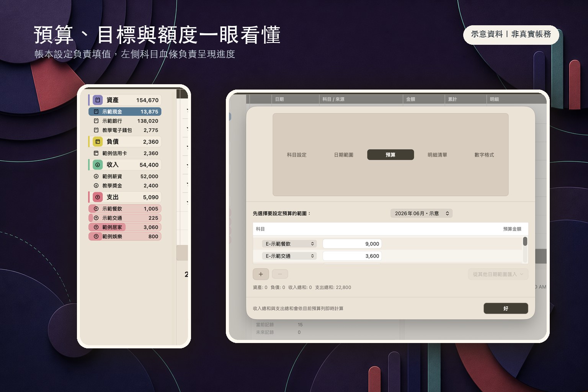588x392 pixels.
Task: Click the up-arrow icon beside 範例居家
Action: pos(96,227)
